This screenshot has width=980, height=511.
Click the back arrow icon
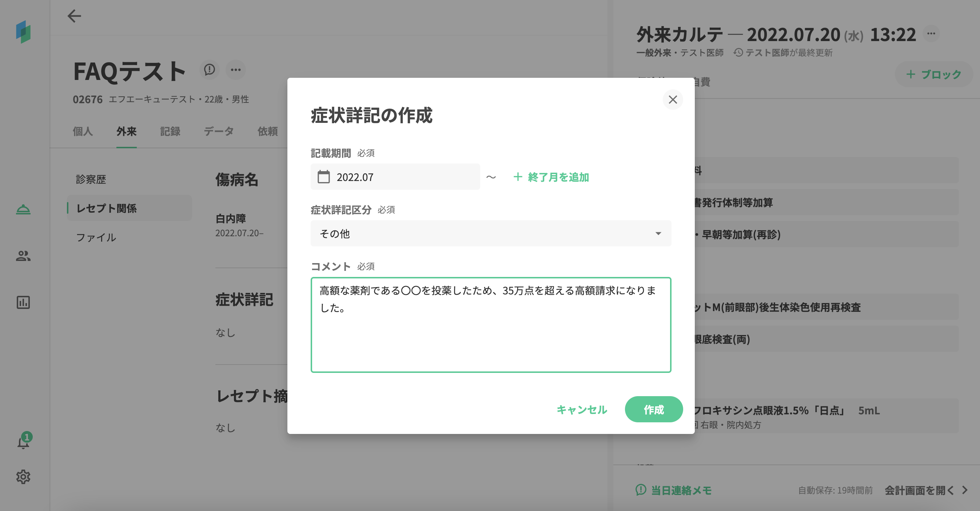[74, 16]
